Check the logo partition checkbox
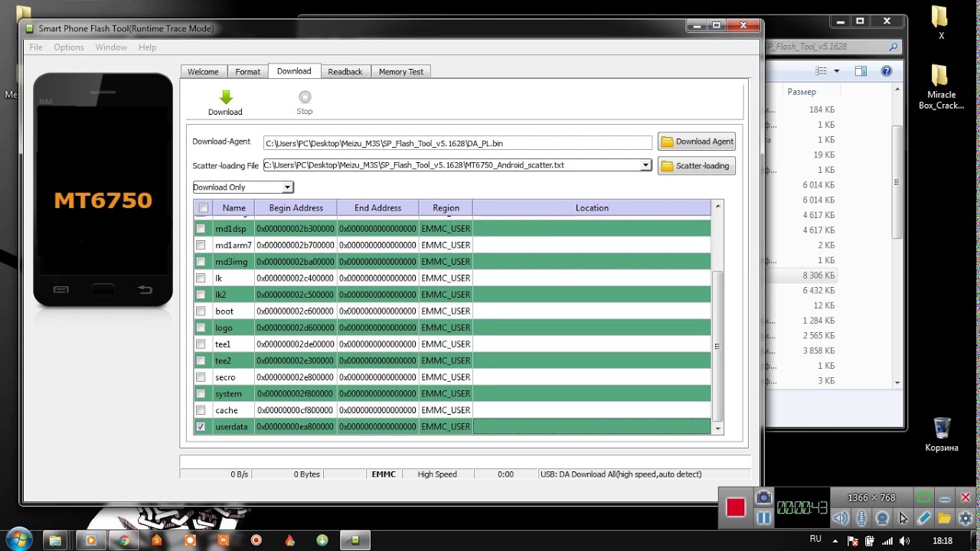This screenshot has height=551, width=980. tap(201, 328)
